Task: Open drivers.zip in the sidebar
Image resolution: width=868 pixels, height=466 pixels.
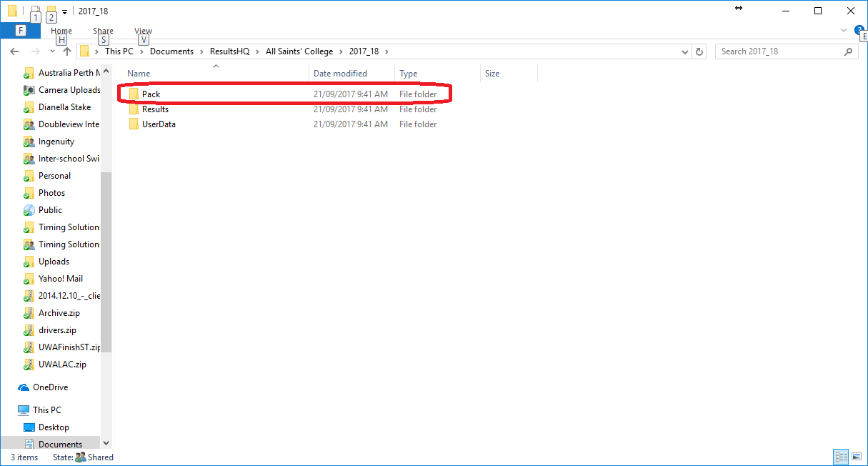Action: 50,330
